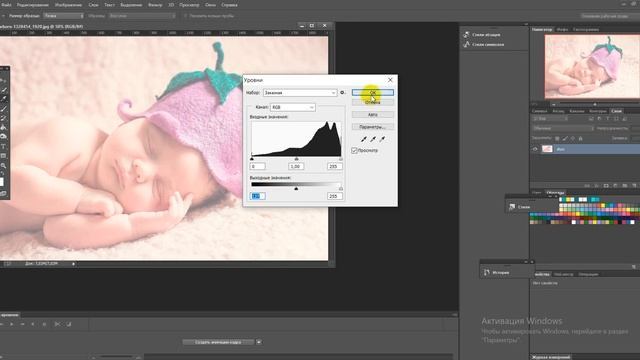Open the layer filter kind dropdown
This screenshot has height=360, width=640.
[550, 119]
